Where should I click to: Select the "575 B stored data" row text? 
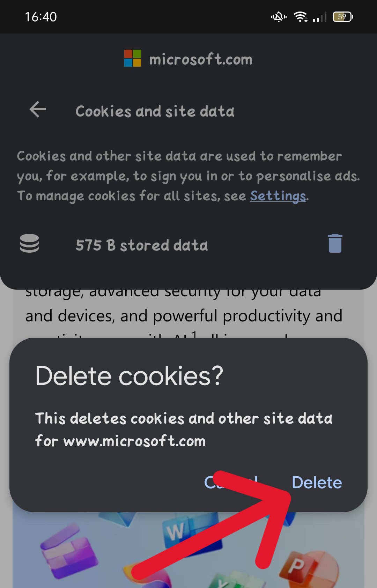click(x=142, y=245)
